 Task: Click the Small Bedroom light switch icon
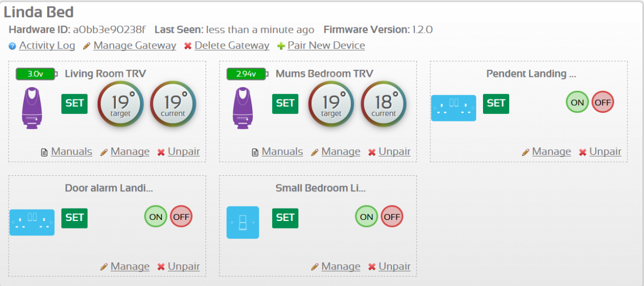[x=243, y=222]
